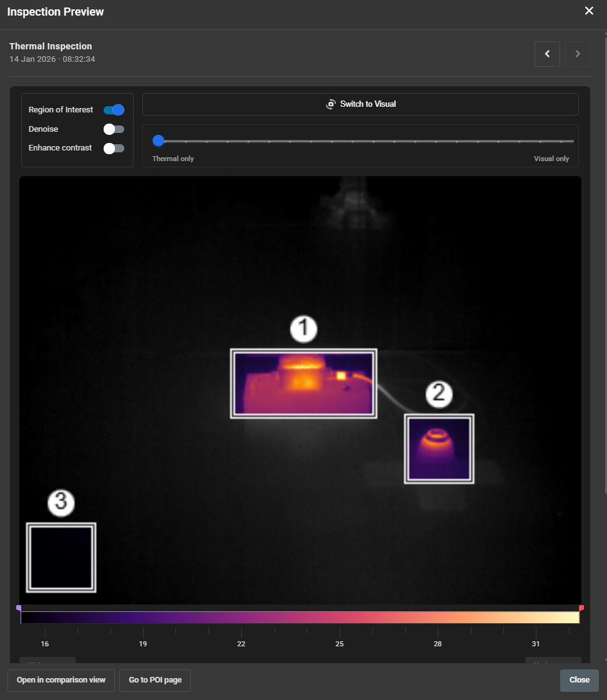Go to the previous inspection with the left chevron
The height and width of the screenshot is (700, 607).
[x=547, y=54]
